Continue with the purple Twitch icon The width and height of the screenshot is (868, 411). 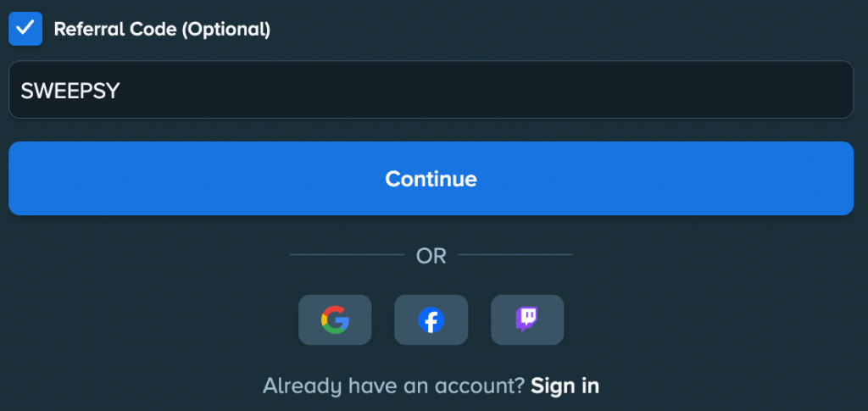pyautogui.click(x=527, y=319)
